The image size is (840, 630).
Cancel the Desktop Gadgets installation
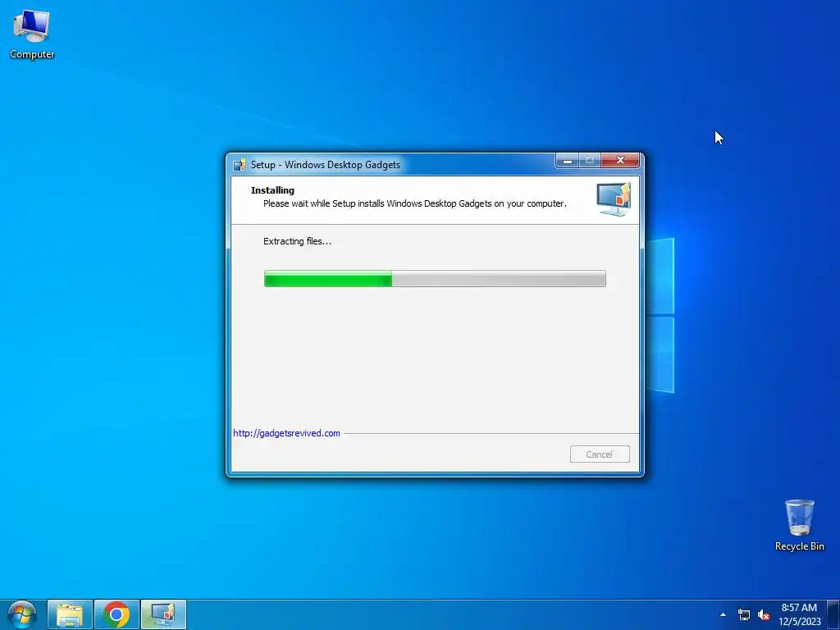point(600,454)
